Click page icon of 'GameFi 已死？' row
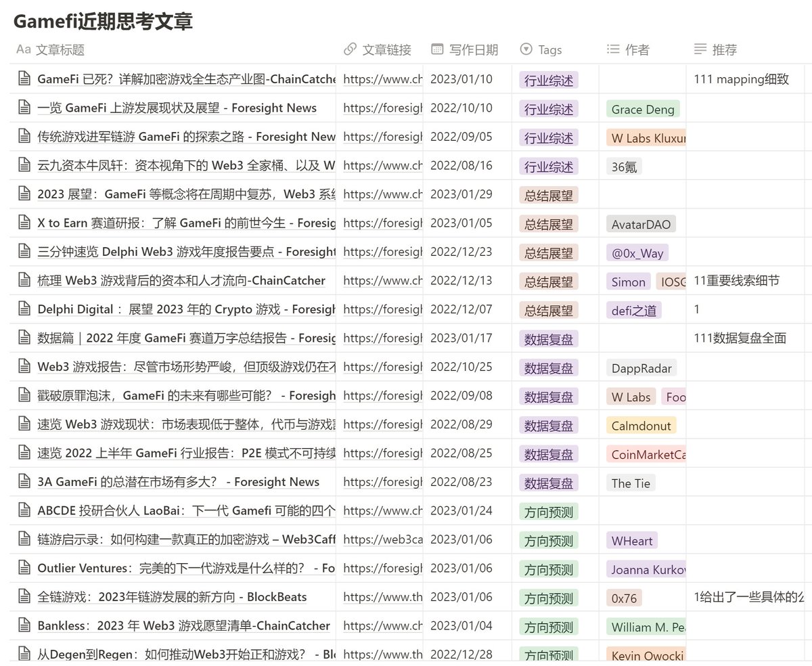 (x=24, y=79)
